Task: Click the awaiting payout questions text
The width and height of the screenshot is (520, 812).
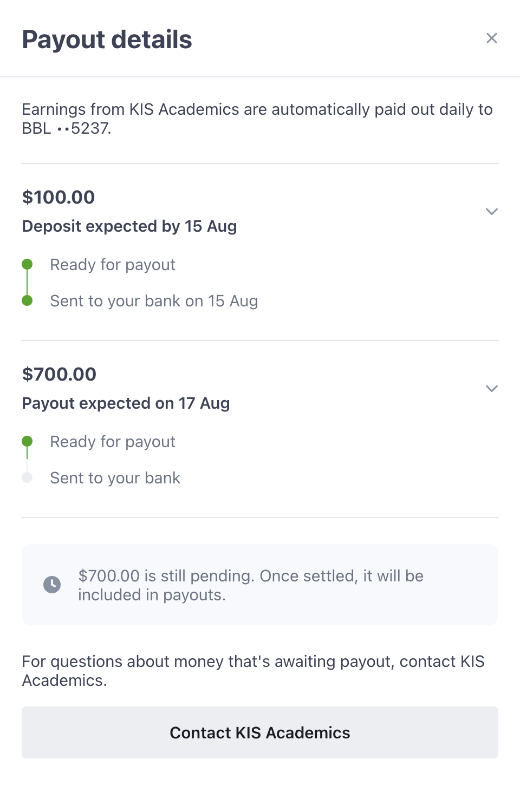Action: click(x=253, y=670)
